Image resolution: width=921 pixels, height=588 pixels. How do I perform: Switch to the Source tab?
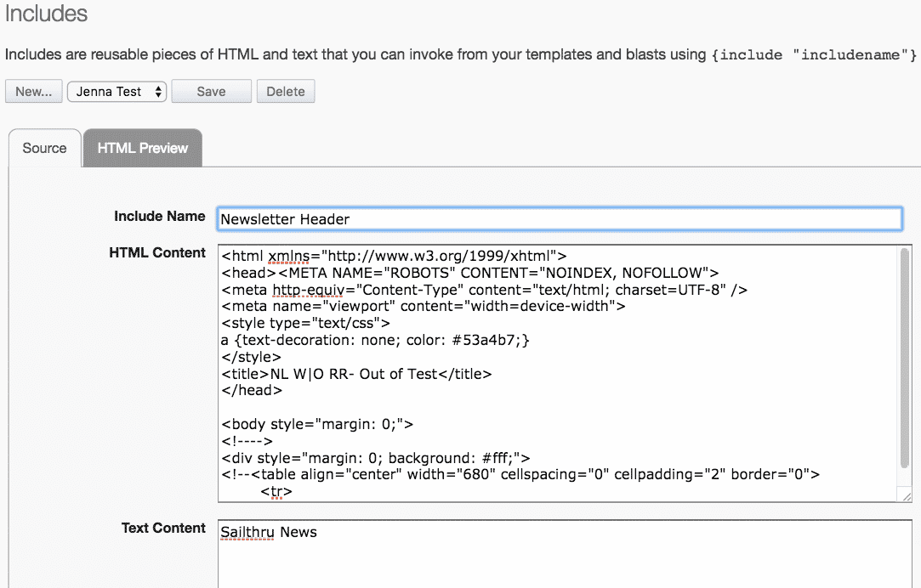click(x=44, y=148)
